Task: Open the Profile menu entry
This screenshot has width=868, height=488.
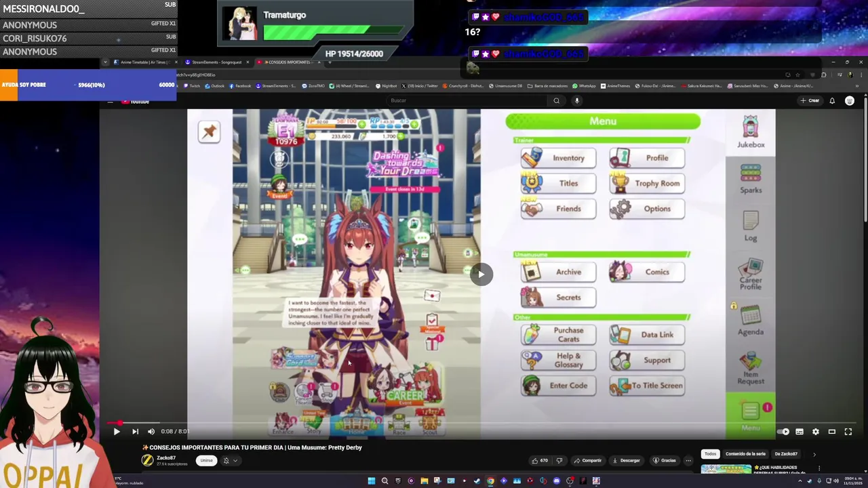Action: [647, 158]
